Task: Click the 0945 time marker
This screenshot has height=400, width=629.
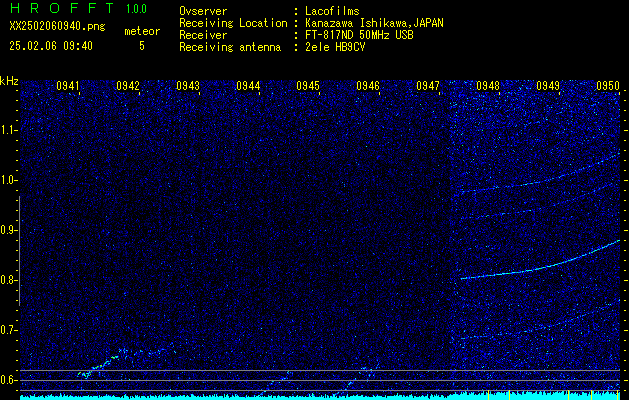Action: pos(308,86)
